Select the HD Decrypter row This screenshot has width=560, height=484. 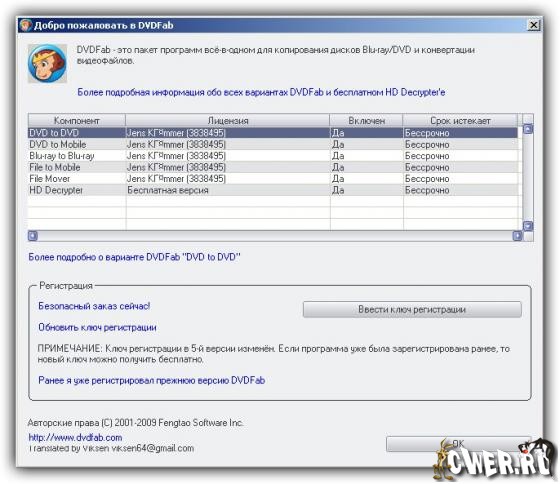click(273, 190)
